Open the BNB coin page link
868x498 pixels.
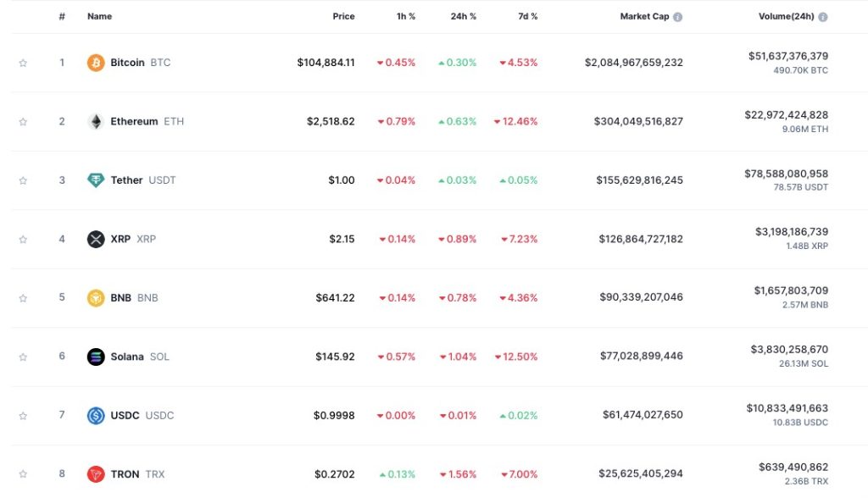point(135,297)
